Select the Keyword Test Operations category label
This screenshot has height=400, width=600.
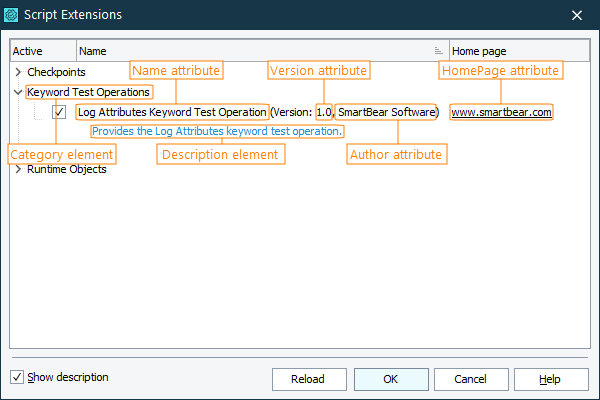[x=89, y=92]
